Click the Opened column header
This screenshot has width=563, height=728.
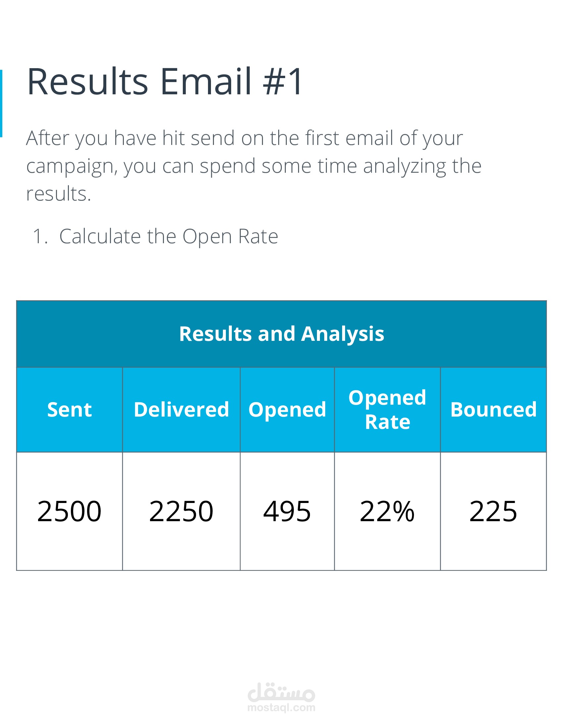(x=287, y=410)
